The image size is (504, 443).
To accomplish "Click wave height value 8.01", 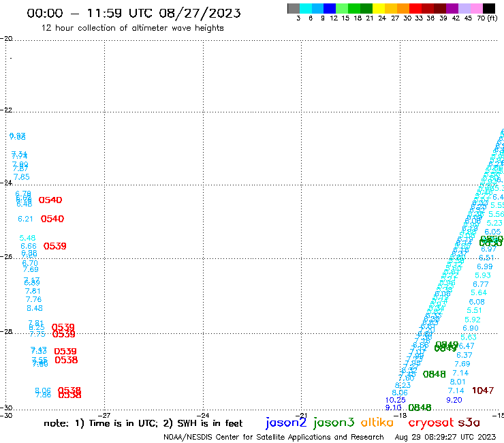I will click(x=458, y=382).
